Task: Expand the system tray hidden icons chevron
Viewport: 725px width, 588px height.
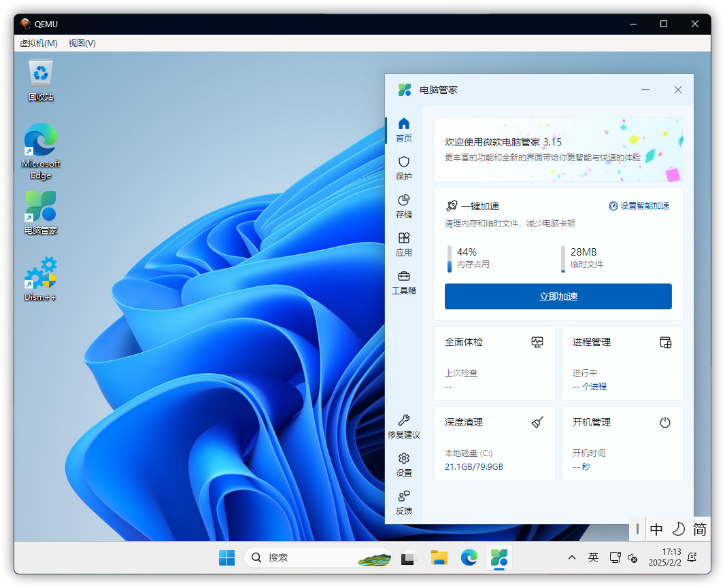Action: 571,557
